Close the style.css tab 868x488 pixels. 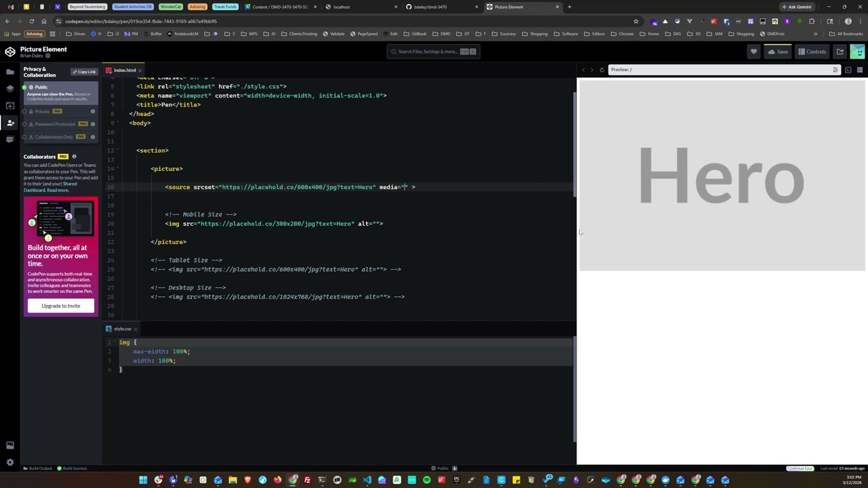[135, 329]
